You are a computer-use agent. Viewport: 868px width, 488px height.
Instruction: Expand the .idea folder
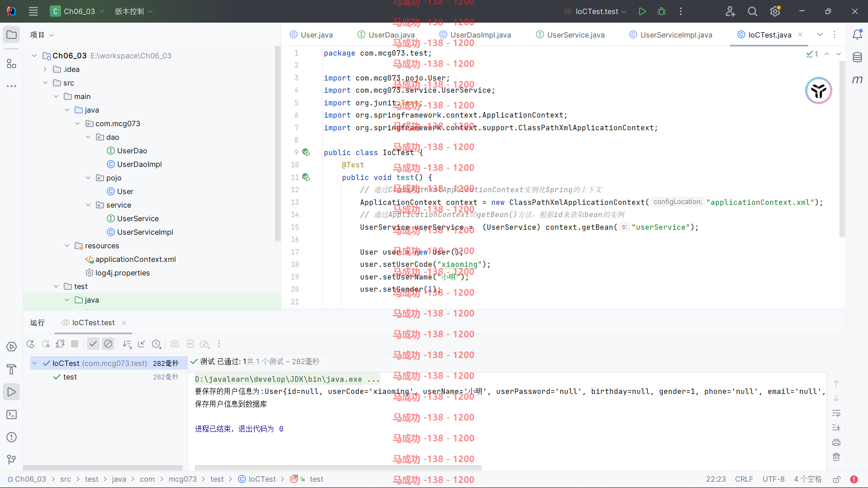coord(45,69)
